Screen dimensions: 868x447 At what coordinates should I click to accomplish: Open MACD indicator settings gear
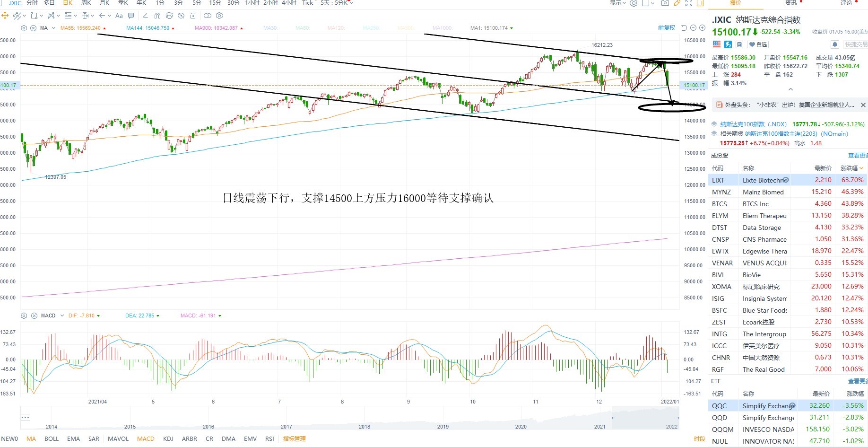click(x=24, y=316)
